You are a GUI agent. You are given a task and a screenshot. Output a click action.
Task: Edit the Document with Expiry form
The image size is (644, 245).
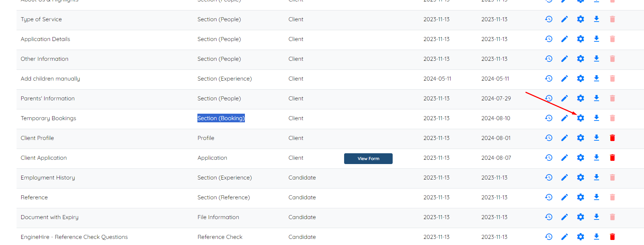pos(565,217)
